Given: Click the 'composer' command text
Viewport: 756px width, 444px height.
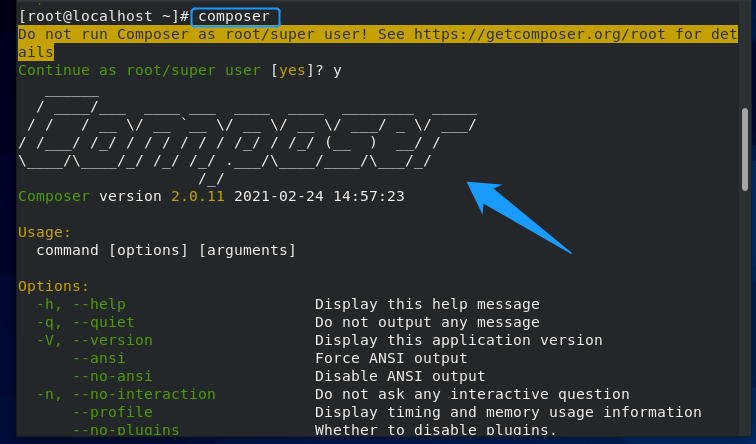Looking at the screenshot, I should (x=234, y=16).
